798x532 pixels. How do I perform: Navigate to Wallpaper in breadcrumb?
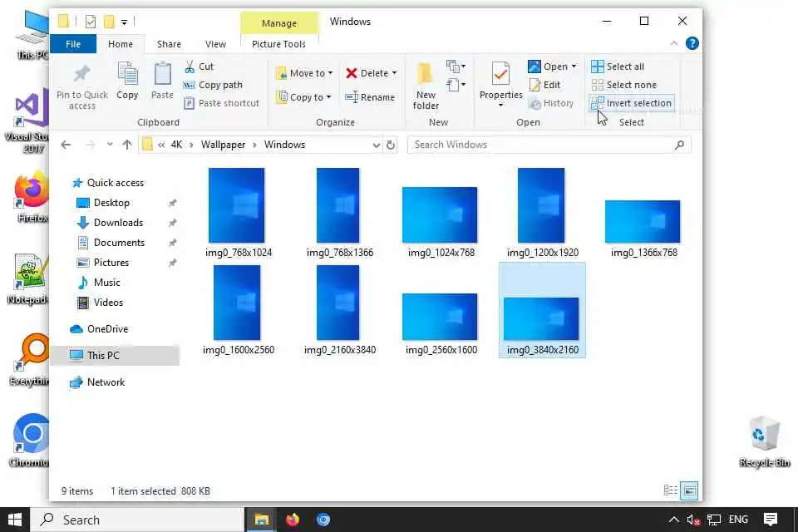pyautogui.click(x=223, y=145)
